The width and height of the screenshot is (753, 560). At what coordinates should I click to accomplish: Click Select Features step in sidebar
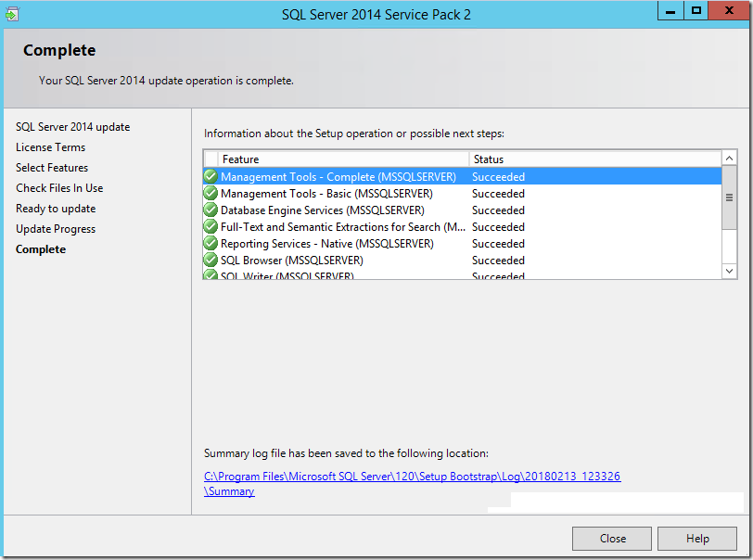tap(52, 168)
